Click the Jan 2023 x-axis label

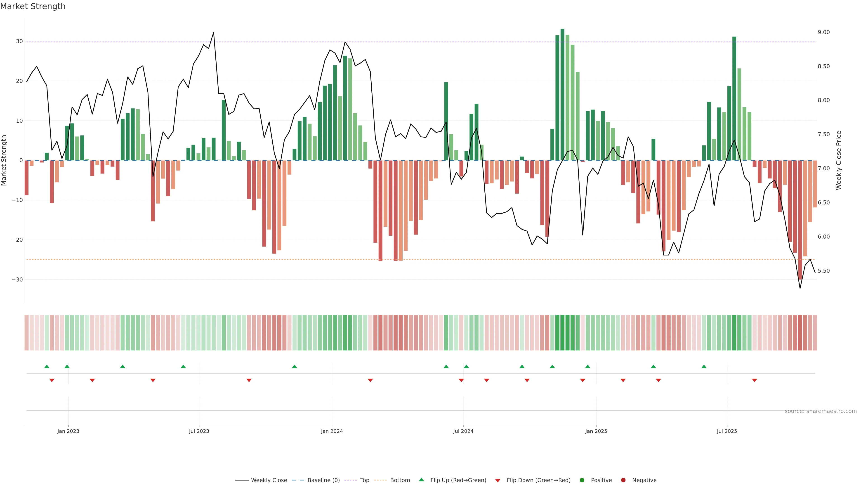click(x=68, y=431)
